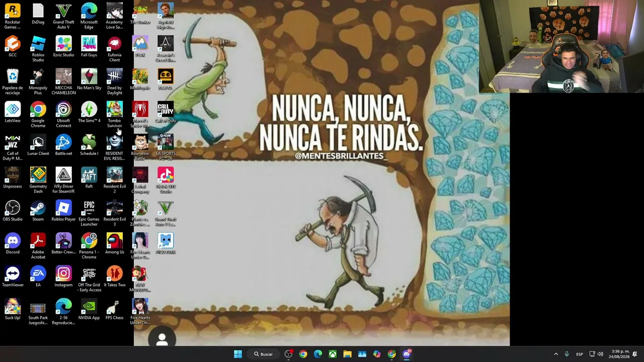
Task: Click the ESP input language indicator
Action: 580,354
